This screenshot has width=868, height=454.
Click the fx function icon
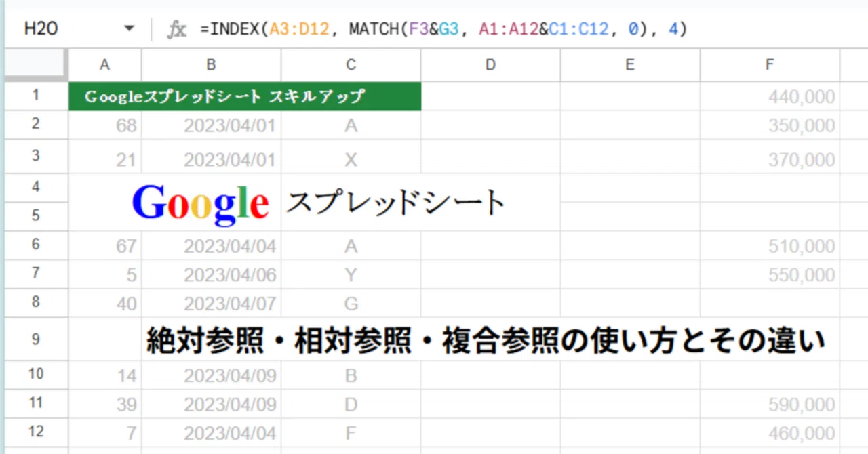(x=177, y=29)
